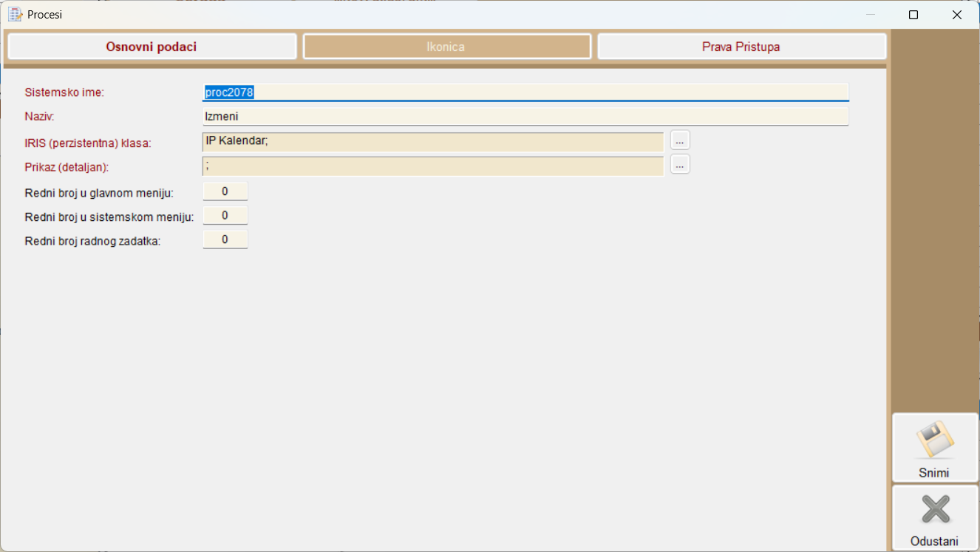Maximize the Procesi window
This screenshot has width=980, height=552.
[x=913, y=15]
